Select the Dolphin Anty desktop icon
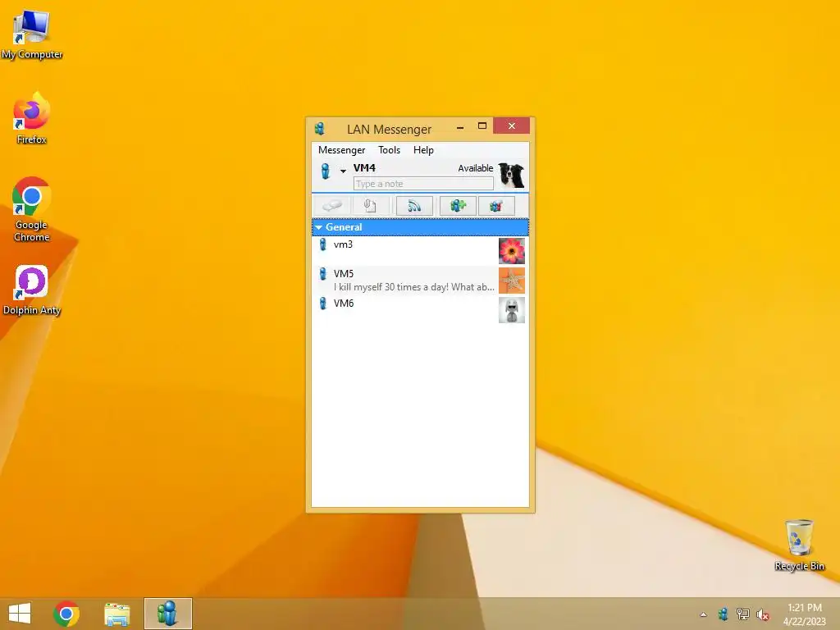Image resolution: width=840 pixels, height=630 pixels. coord(32,290)
